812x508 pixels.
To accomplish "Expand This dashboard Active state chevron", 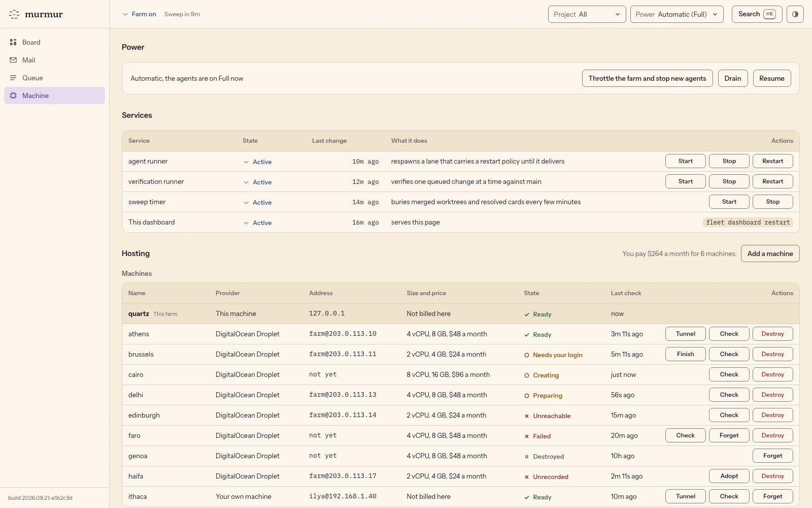I will tap(246, 223).
